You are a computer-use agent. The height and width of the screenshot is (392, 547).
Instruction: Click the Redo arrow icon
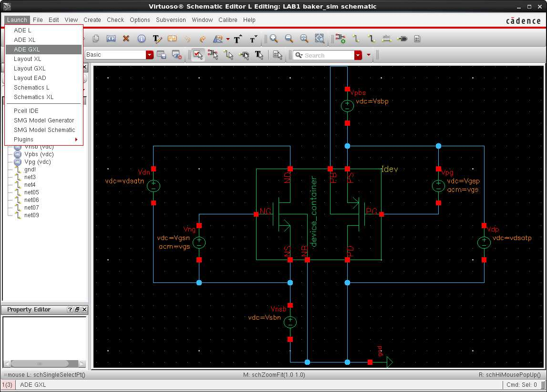pos(202,39)
